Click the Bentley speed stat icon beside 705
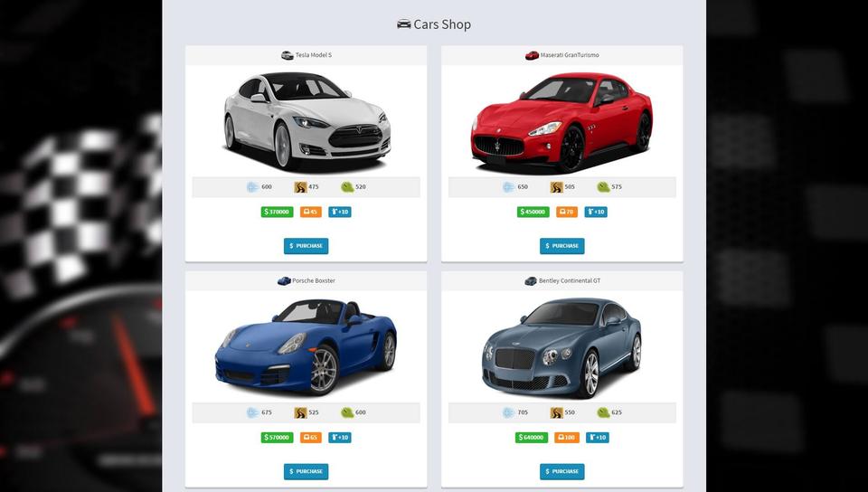The width and height of the screenshot is (868, 492). [508, 412]
